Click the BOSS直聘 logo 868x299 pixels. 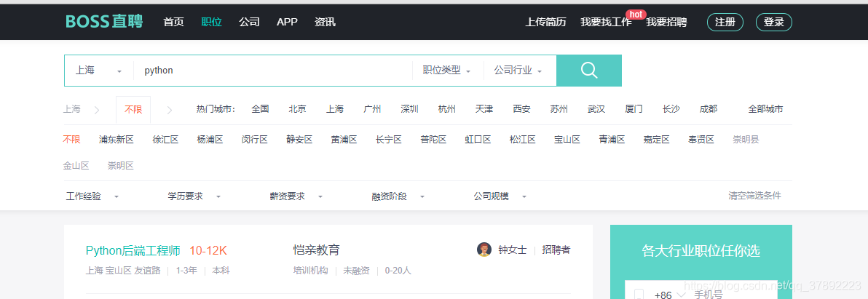[104, 22]
